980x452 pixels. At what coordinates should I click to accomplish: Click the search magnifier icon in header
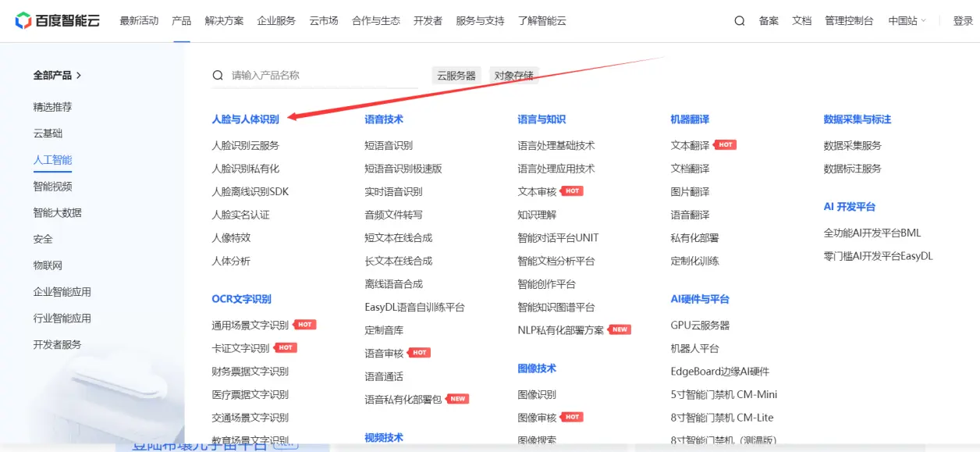[740, 21]
